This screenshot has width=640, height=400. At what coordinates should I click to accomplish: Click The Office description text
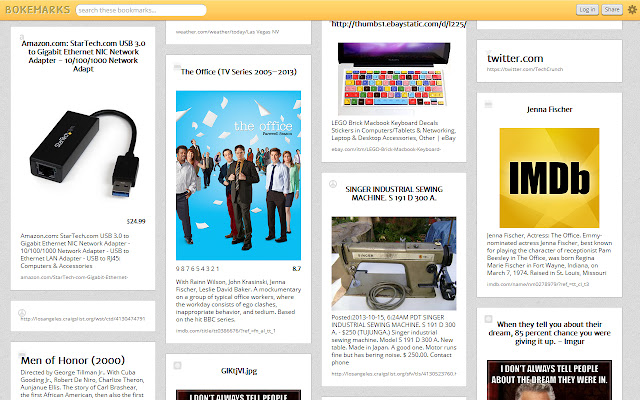tap(238, 301)
